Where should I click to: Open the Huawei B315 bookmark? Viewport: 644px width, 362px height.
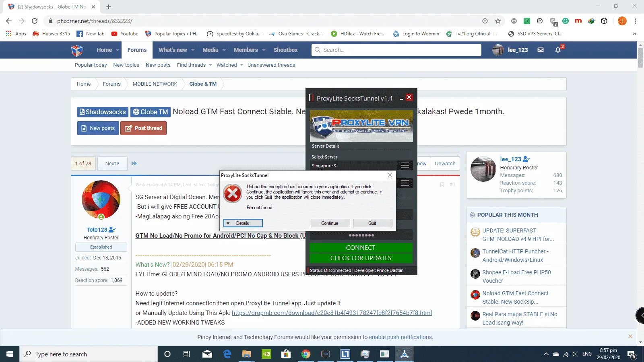pos(51,34)
